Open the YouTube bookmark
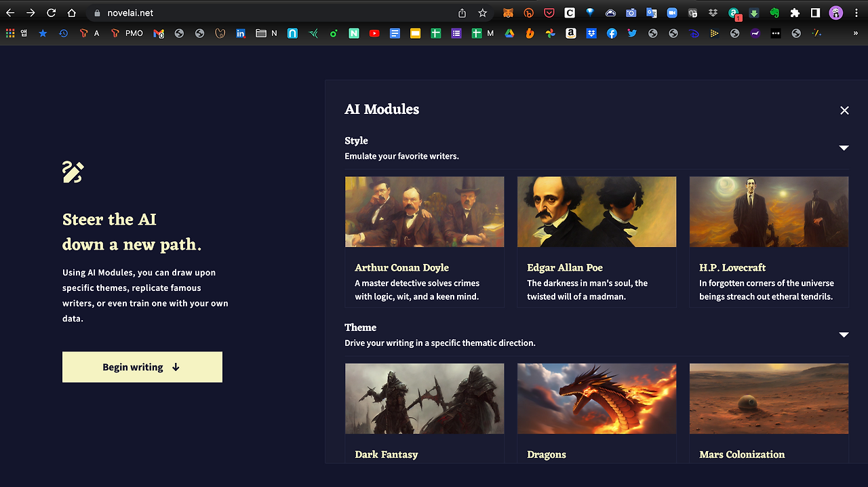The height and width of the screenshot is (487, 868). [x=374, y=33]
